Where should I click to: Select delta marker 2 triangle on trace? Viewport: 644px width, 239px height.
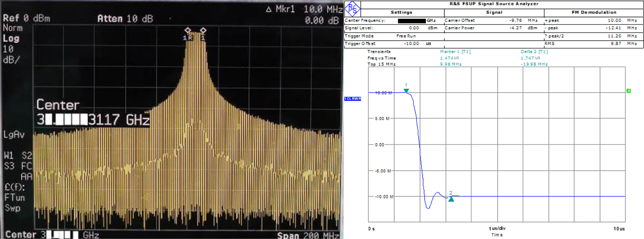pyautogui.click(x=451, y=198)
